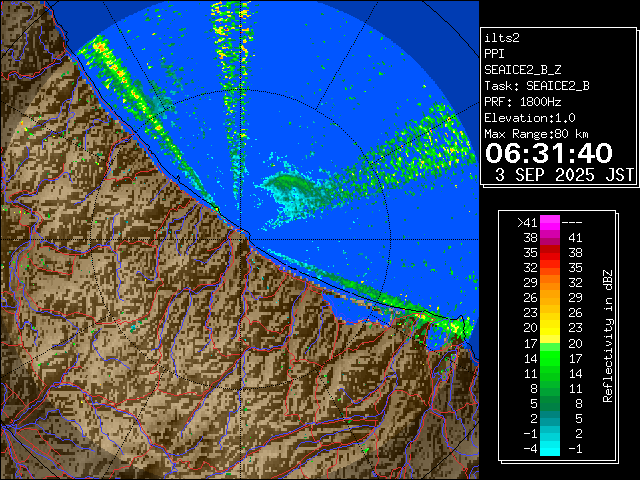Click the PRF: 1800Hz text
The image size is (640, 480).
pyautogui.click(x=522, y=102)
